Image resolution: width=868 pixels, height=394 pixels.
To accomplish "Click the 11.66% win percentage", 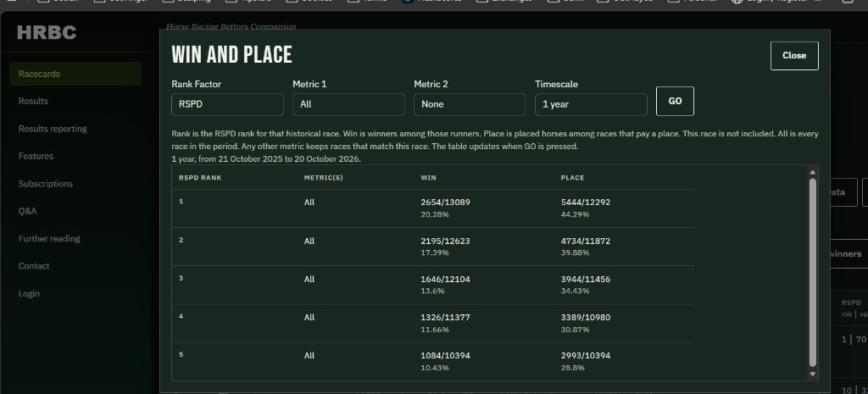I will (435, 330).
